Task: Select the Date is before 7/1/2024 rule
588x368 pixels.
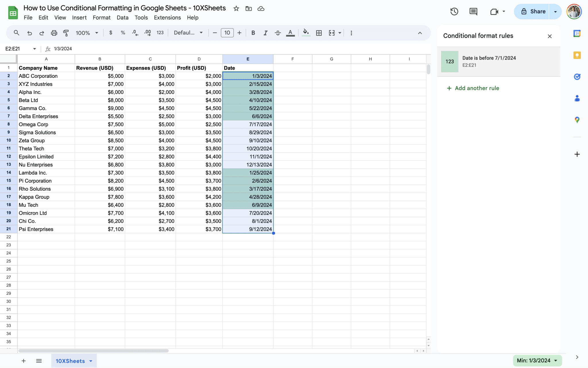Action: point(499,62)
